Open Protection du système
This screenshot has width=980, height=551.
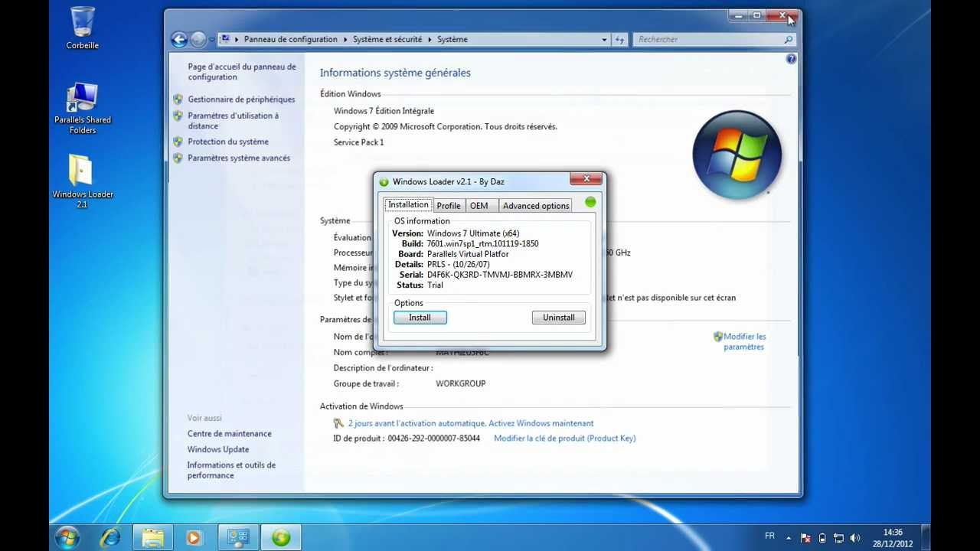click(x=228, y=142)
